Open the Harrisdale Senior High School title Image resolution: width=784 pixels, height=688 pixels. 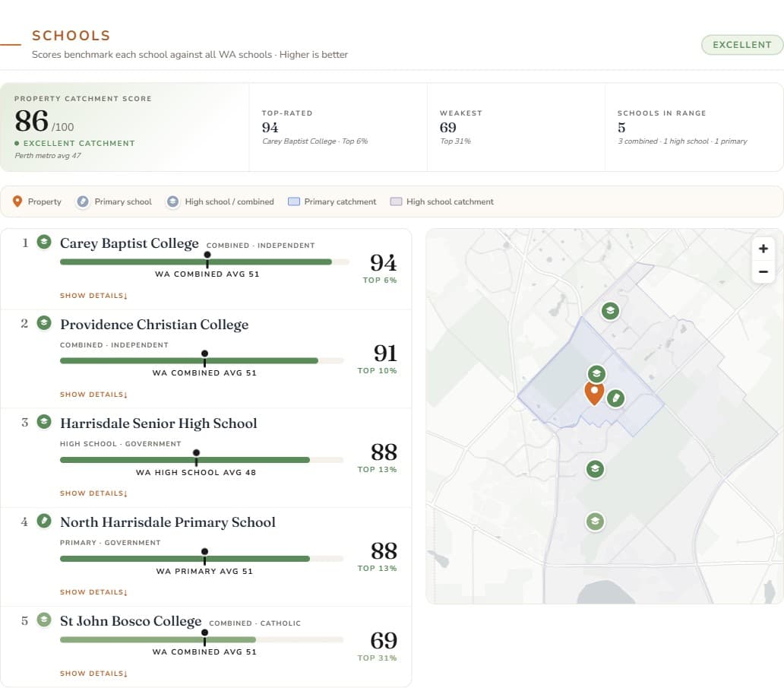coord(159,423)
